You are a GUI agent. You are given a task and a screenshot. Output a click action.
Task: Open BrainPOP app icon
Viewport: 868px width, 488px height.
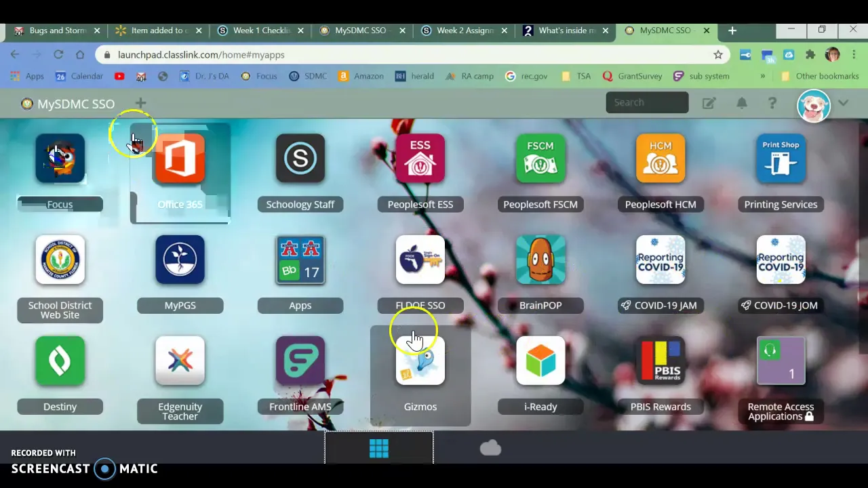click(x=540, y=260)
